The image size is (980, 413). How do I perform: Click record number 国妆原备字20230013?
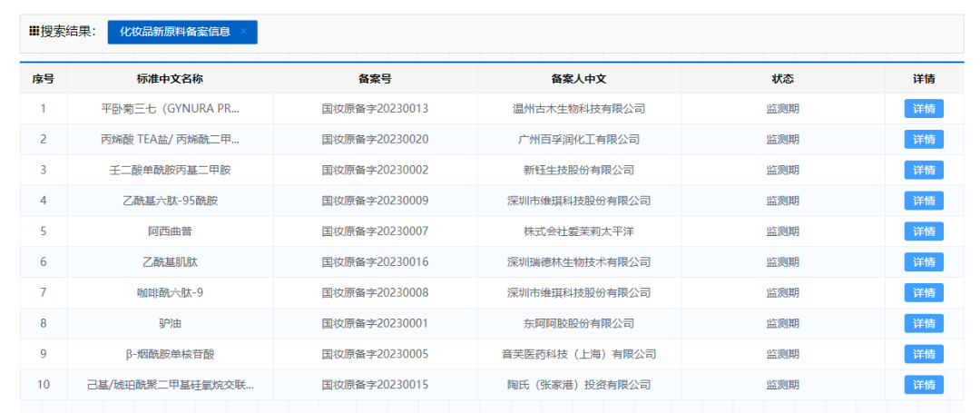375,109
